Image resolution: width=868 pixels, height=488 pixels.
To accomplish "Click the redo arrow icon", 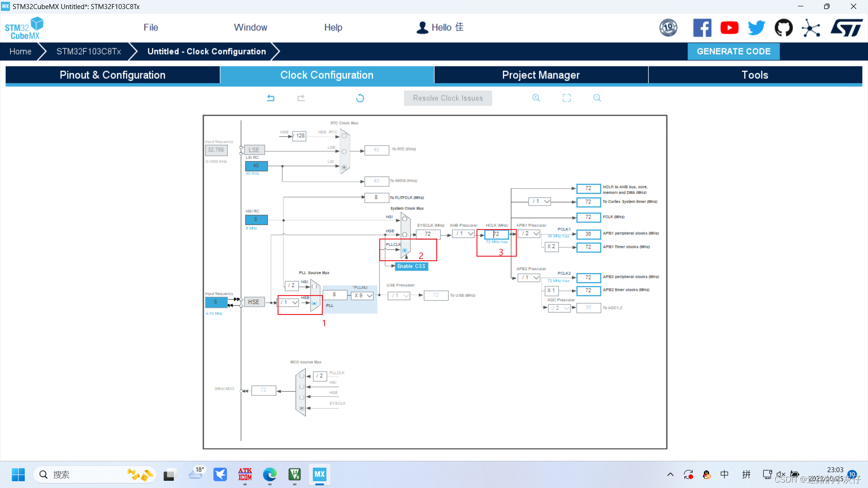I will (x=301, y=98).
